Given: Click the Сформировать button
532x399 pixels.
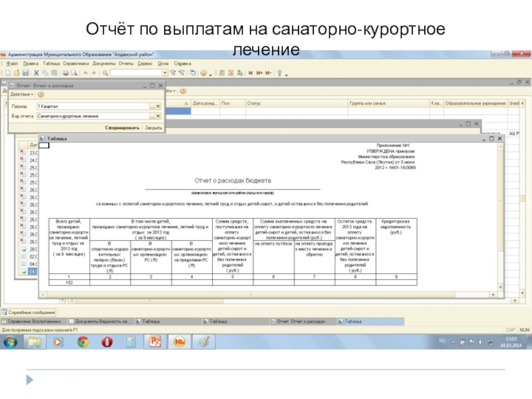Looking at the screenshot, I should point(122,128).
